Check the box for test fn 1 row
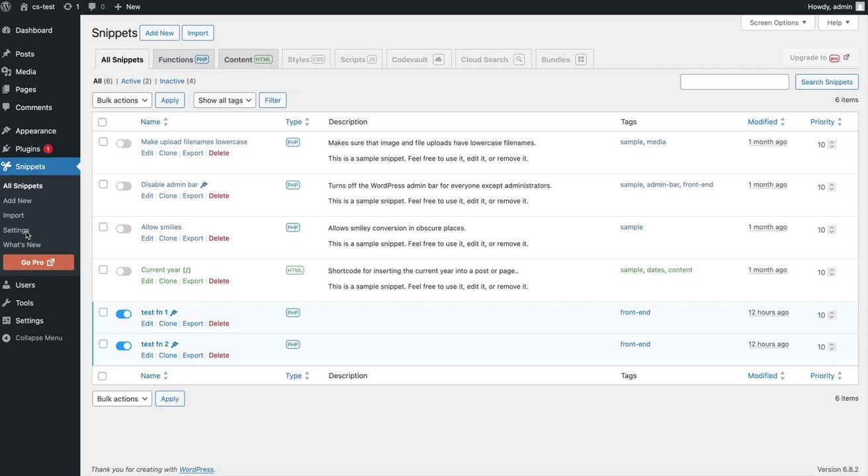Viewport: 868px width, 476px height. coord(103,312)
